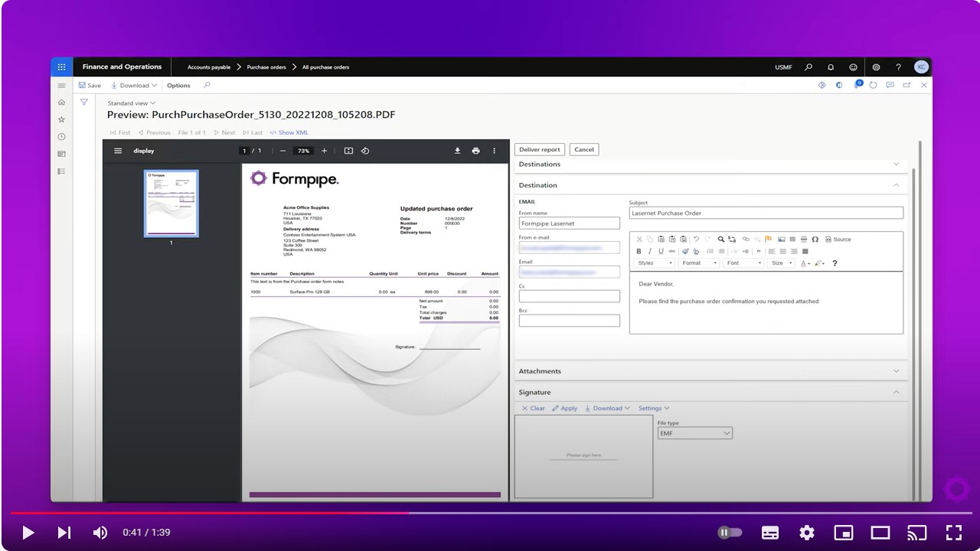Click All purchase orders breadcrumb
This screenshot has width=980, height=551.
(x=325, y=67)
